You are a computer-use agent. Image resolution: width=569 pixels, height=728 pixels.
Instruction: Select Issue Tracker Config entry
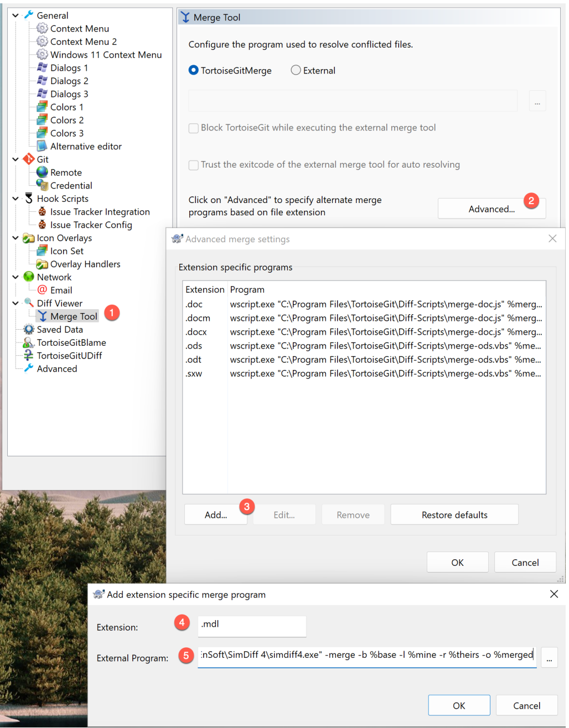[x=91, y=225]
